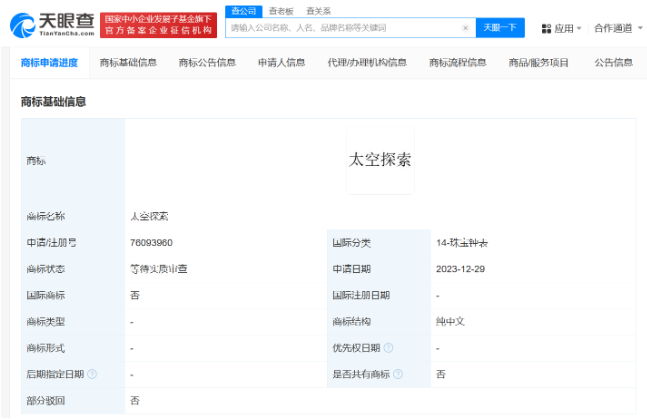The image size is (647, 419).
Task: Click the red official credit agency banner
Action: [x=160, y=24]
